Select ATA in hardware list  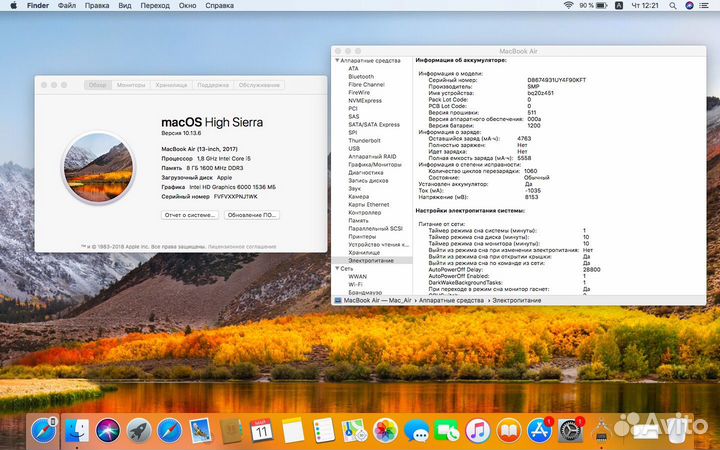353,68
